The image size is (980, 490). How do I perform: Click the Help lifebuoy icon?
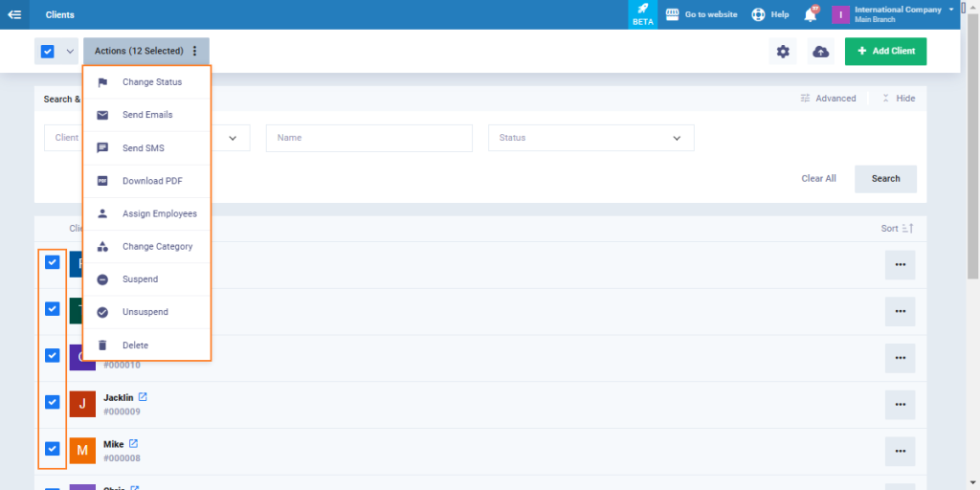click(x=758, y=14)
